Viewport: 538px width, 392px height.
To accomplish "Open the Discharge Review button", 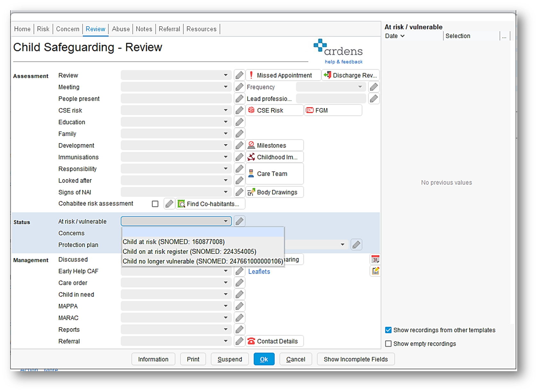I will pos(351,75).
